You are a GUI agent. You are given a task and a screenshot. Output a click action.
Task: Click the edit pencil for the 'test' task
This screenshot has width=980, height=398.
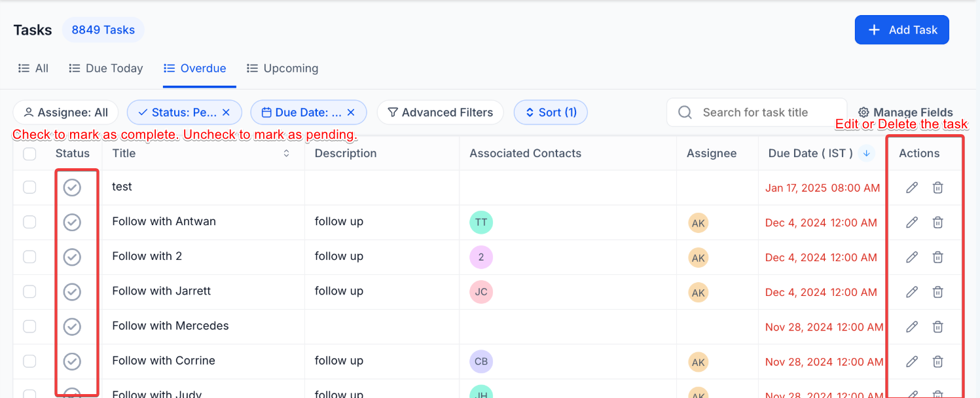pyautogui.click(x=911, y=188)
